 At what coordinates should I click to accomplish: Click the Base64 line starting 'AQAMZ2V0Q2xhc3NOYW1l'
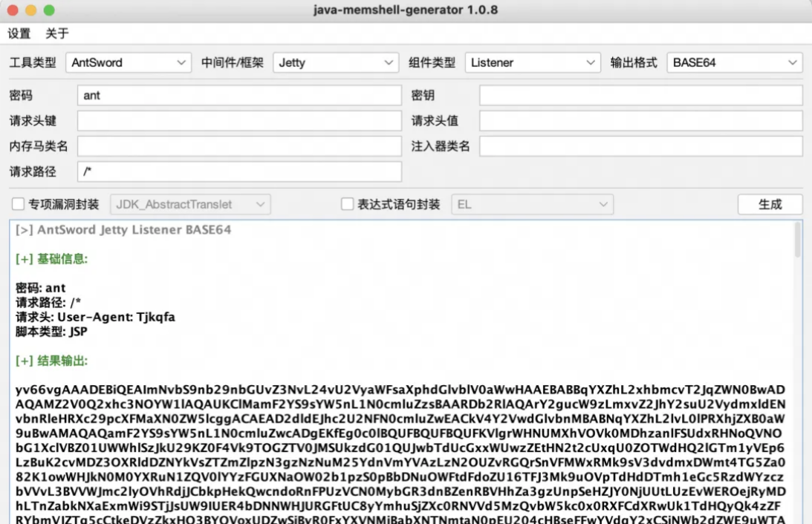pyautogui.click(x=400, y=404)
